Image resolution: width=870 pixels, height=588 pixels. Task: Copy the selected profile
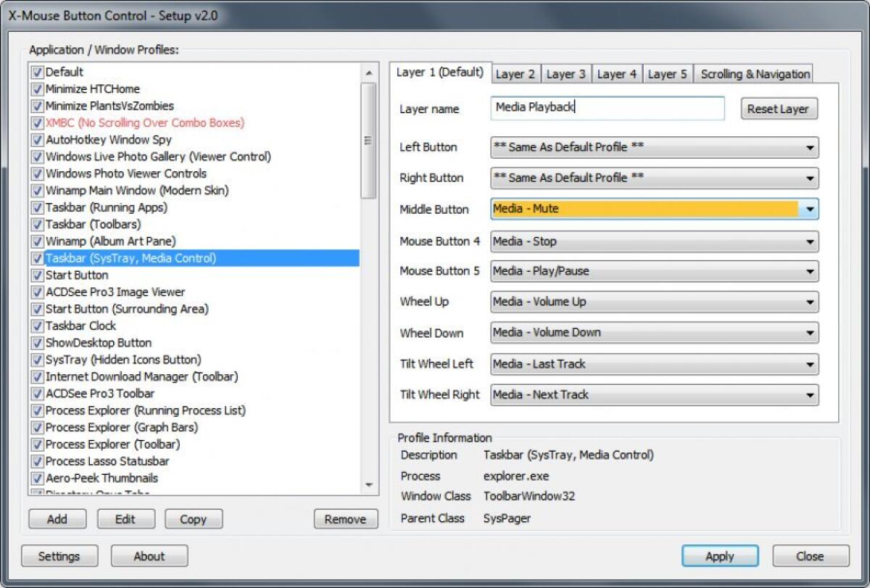[193, 518]
